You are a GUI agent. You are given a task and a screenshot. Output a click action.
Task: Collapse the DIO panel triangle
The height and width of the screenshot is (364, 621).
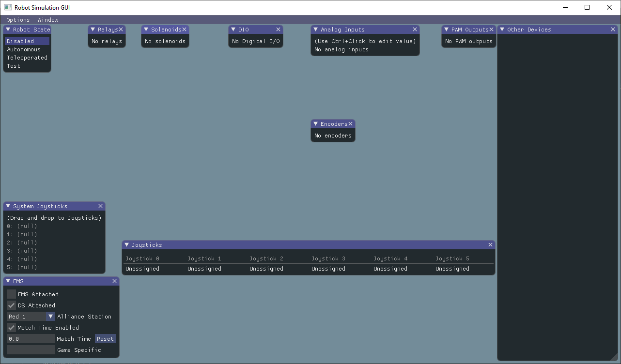(x=234, y=29)
